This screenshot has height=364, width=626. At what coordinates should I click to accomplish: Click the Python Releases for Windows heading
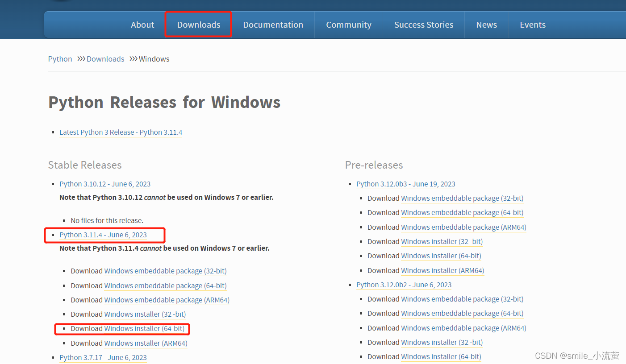tap(164, 103)
